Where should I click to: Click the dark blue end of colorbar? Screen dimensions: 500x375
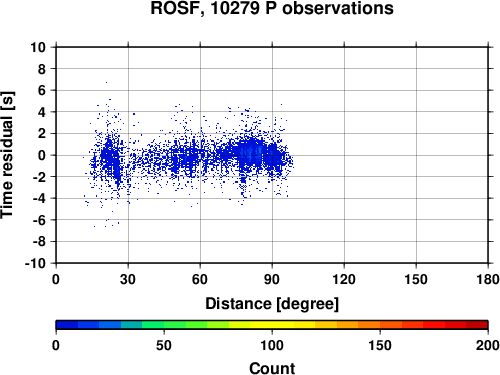click(67, 324)
